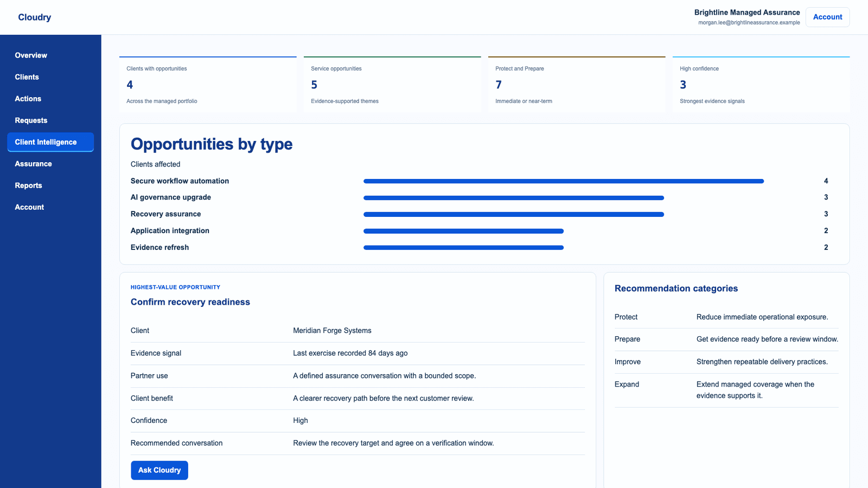
Task: Click 'Opportunities by type' heading
Action: click(212, 144)
